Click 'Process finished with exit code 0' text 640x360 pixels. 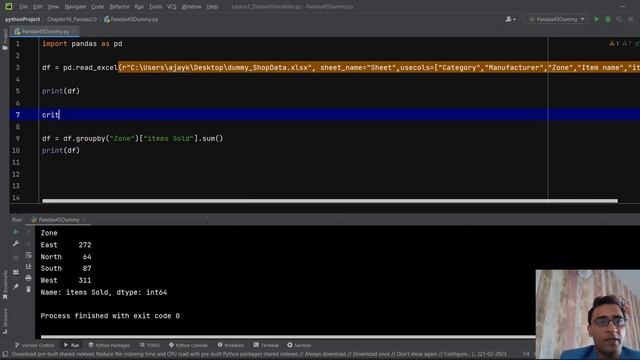(x=110, y=316)
